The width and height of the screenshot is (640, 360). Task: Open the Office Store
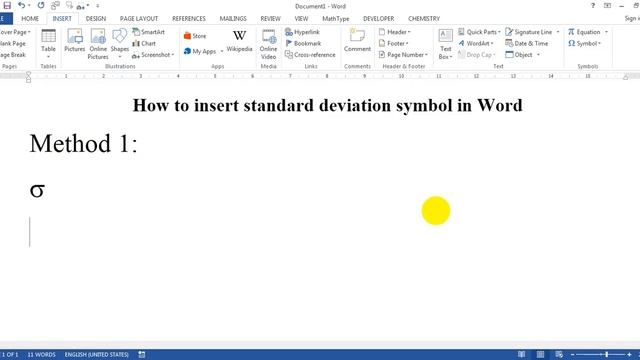coord(195,36)
